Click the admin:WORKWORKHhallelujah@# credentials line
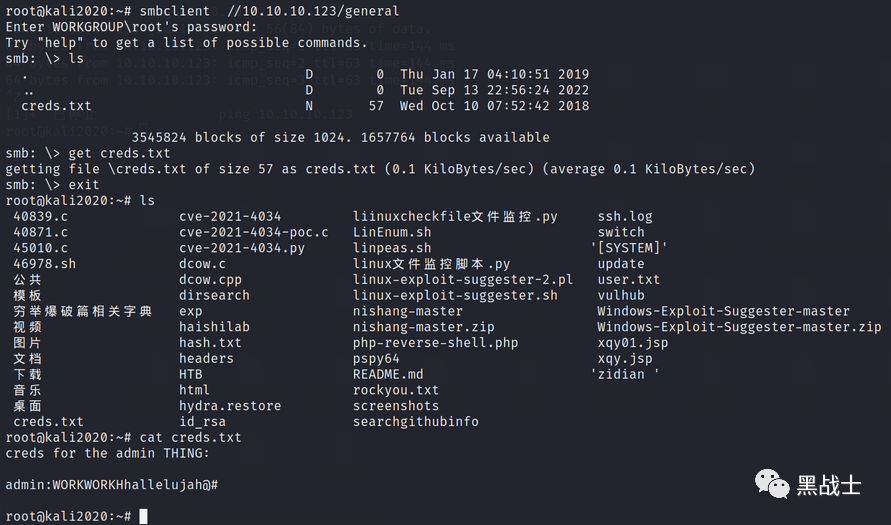The width and height of the screenshot is (891, 525). coord(112,485)
